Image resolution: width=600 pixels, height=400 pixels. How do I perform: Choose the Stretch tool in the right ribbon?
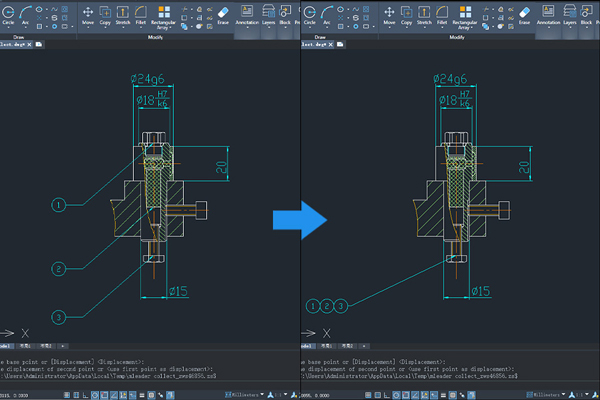pyautogui.click(x=424, y=15)
